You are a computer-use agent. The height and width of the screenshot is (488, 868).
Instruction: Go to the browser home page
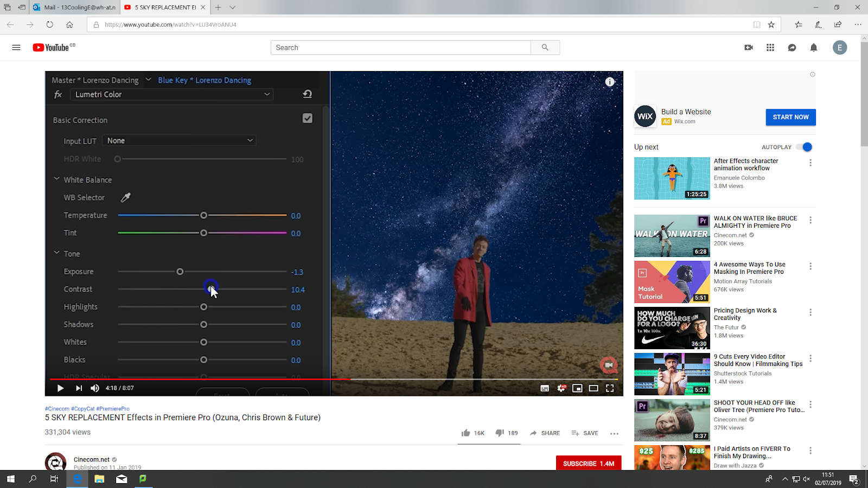point(69,24)
